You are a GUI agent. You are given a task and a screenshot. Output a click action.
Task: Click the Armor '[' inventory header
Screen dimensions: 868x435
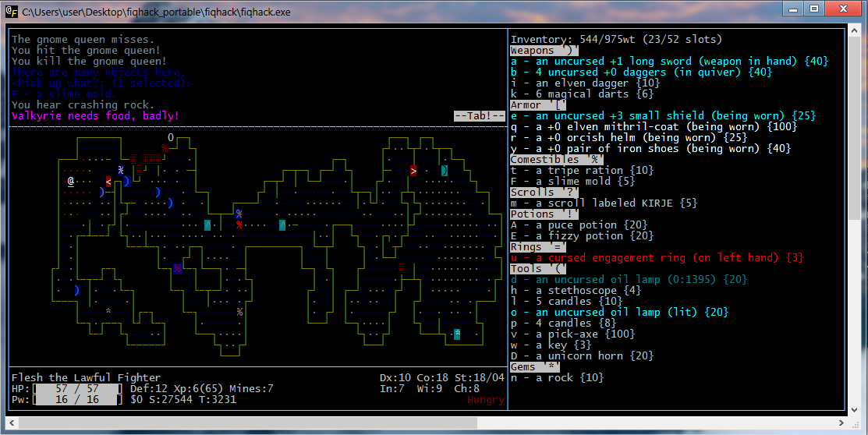(538, 104)
